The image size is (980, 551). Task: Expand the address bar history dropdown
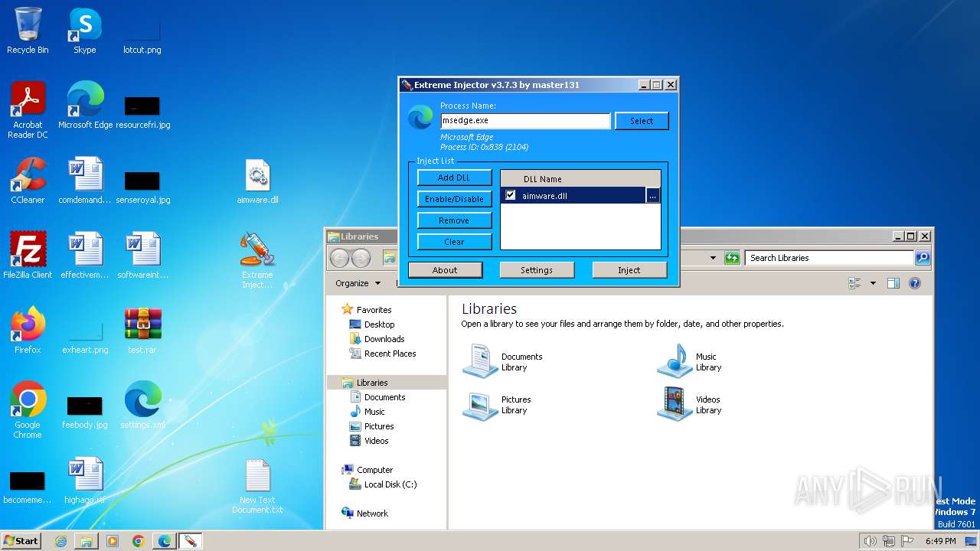pyautogui.click(x=713, y=258)
